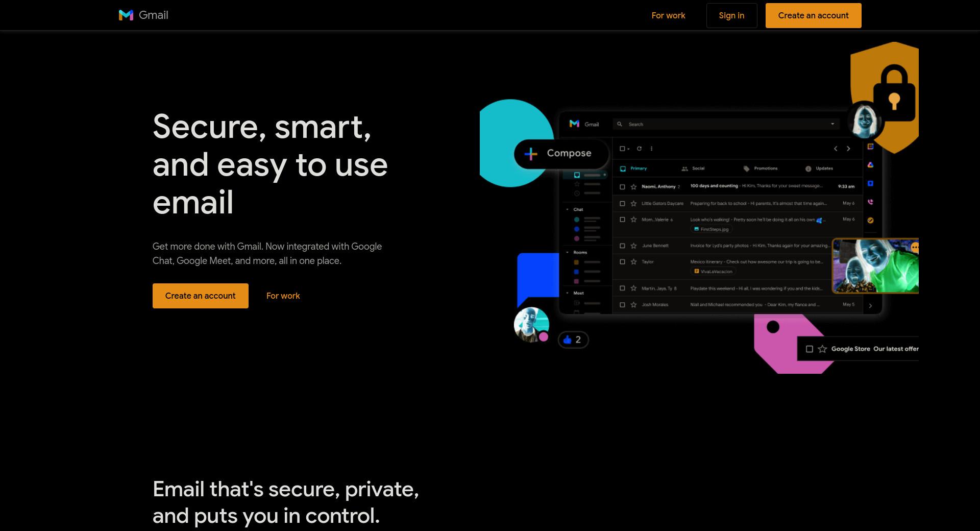Check the Naomi, Anthony email checkbox
Image resolution: width=980 pixels, height=531 pixels.
[x=622, y=187]
